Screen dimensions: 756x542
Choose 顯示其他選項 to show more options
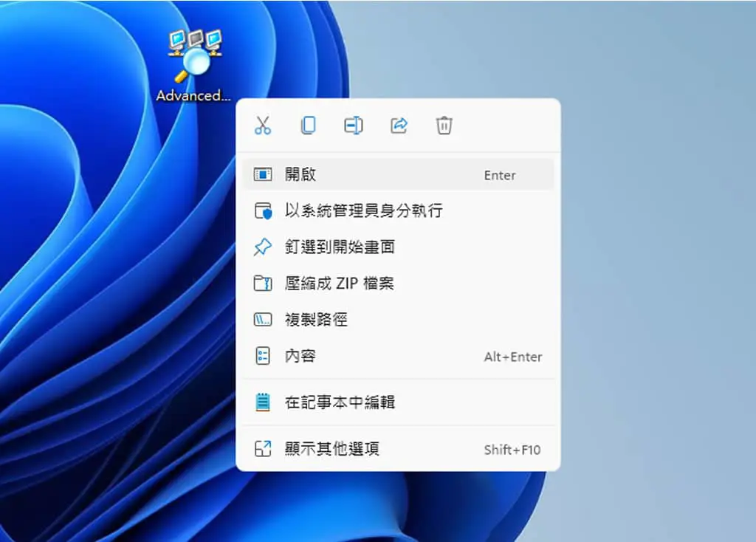tap(398, 449)
